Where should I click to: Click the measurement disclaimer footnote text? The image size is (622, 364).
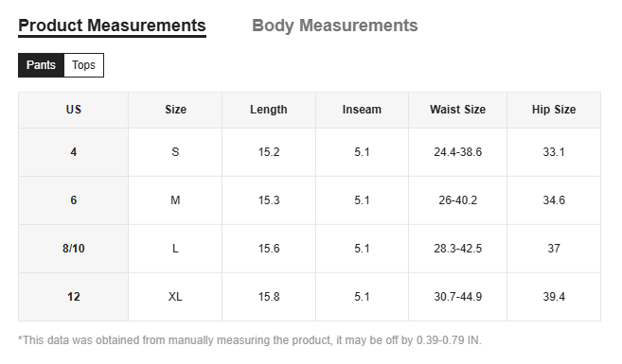coord(250,340)
